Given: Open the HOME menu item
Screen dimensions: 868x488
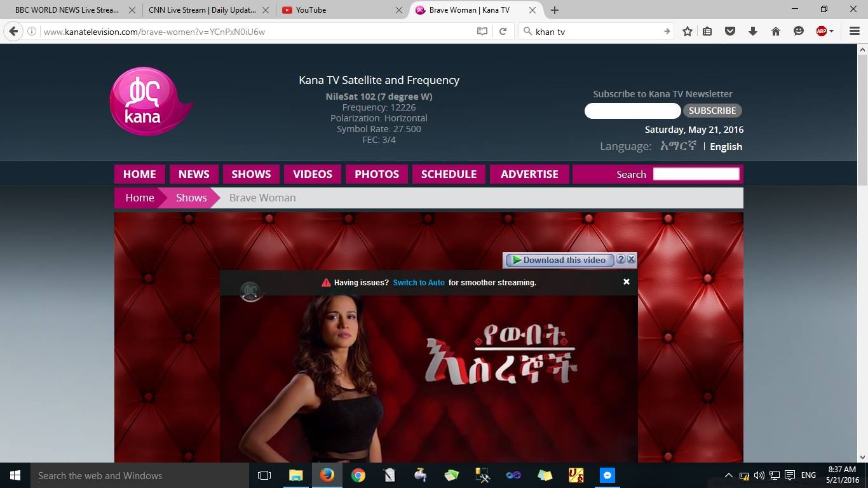Looking at the screenshot, I should pyautogui.click(x=140, y=174).
